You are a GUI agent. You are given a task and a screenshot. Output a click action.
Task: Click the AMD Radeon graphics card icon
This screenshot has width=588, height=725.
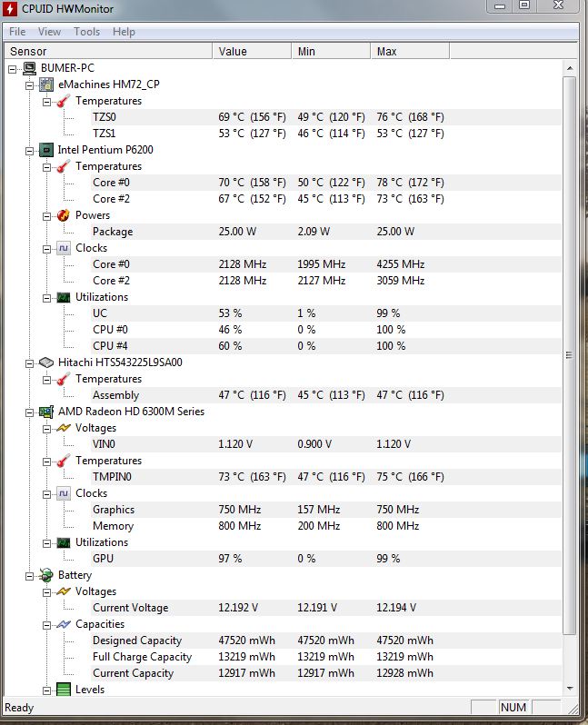tap(45, 412)
